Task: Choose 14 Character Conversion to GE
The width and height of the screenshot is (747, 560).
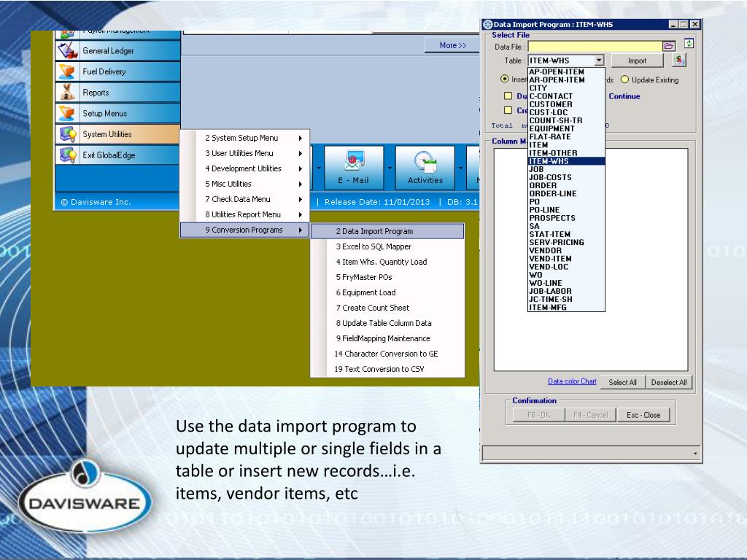Action: [x=387, y=354]
